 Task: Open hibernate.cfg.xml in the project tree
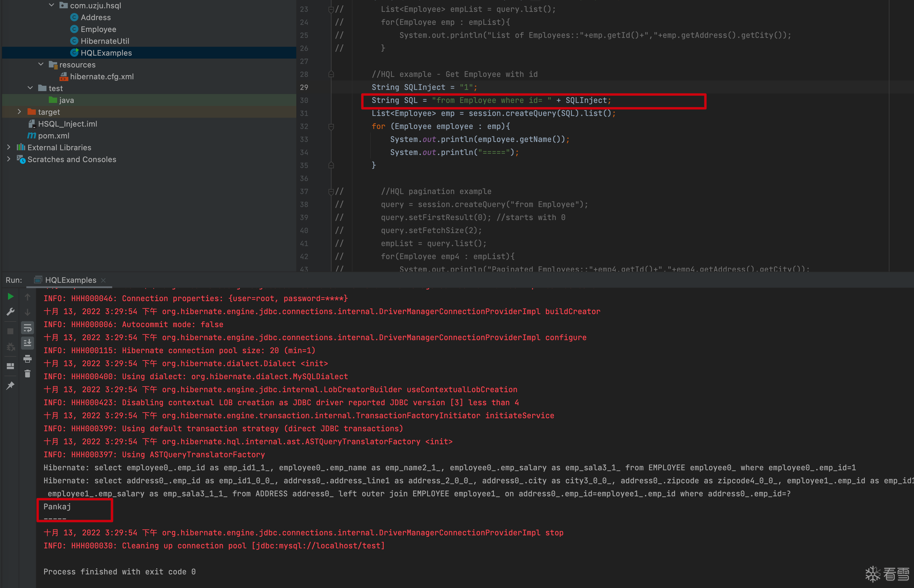pyautogui.click(x=102, y=76)
